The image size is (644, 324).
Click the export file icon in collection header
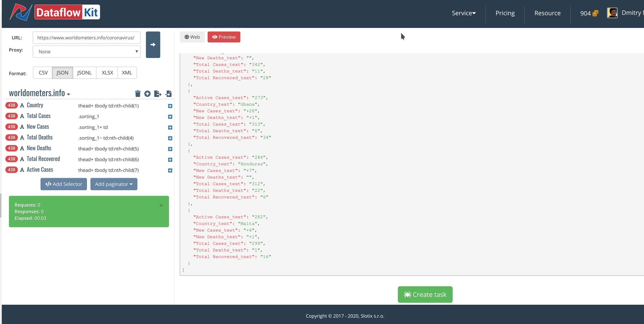(x=158, y=93)
